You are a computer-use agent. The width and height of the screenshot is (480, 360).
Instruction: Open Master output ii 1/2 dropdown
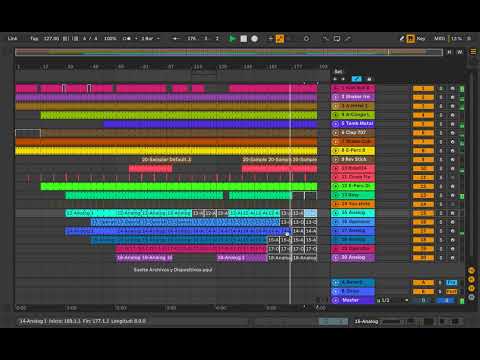393,300
